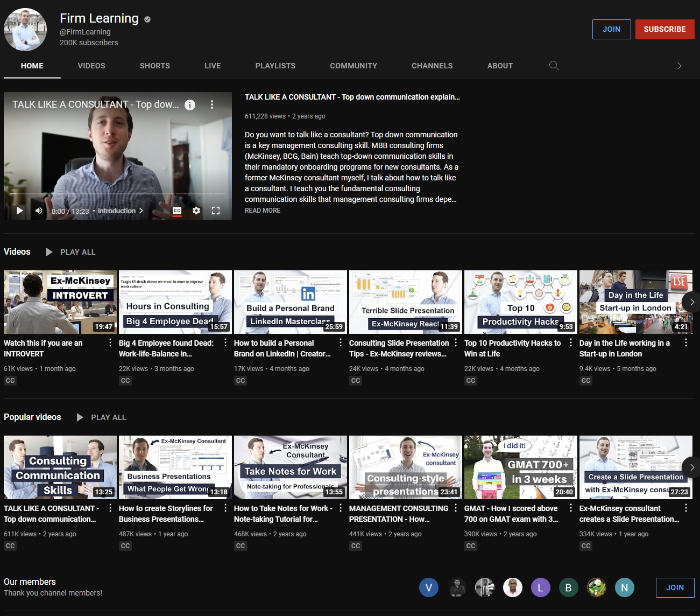Viewport: 700px width, 616px height.
Task: Open the Community tab
Action: coord(353,66)
